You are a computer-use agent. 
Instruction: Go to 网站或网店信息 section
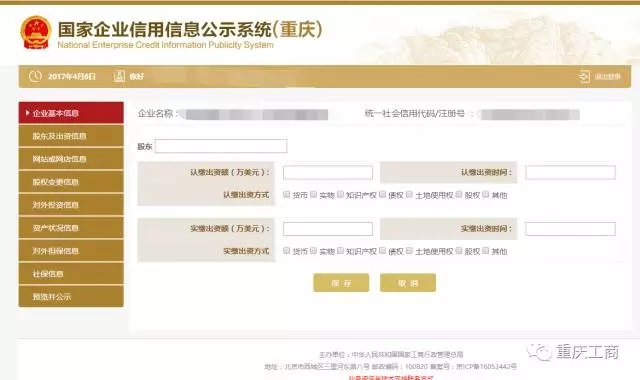[71, 159]
